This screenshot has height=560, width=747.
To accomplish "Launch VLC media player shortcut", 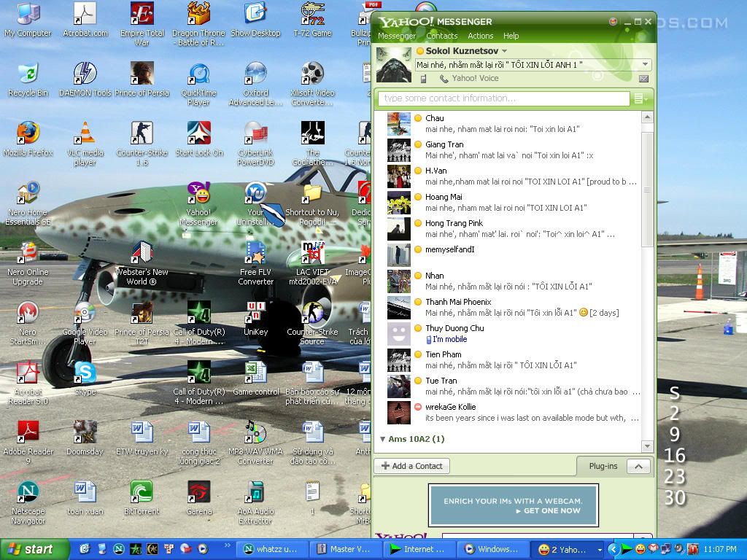I will coord(85,144).
